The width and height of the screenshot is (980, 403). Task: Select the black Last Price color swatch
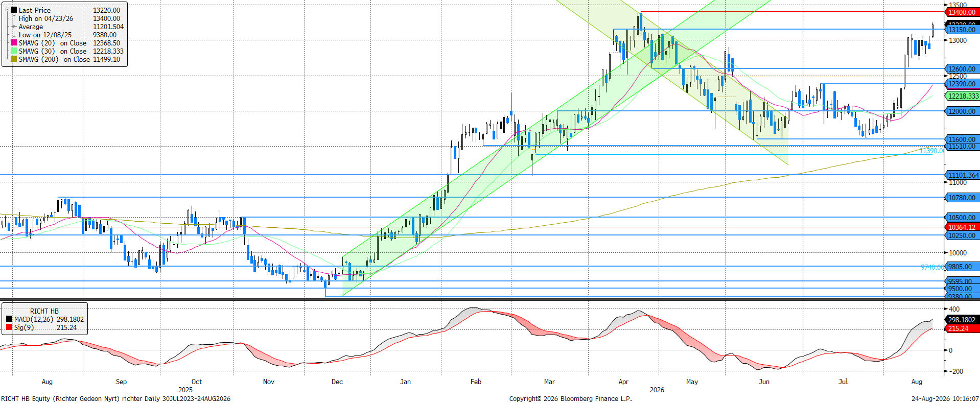[x=14, y=10]
